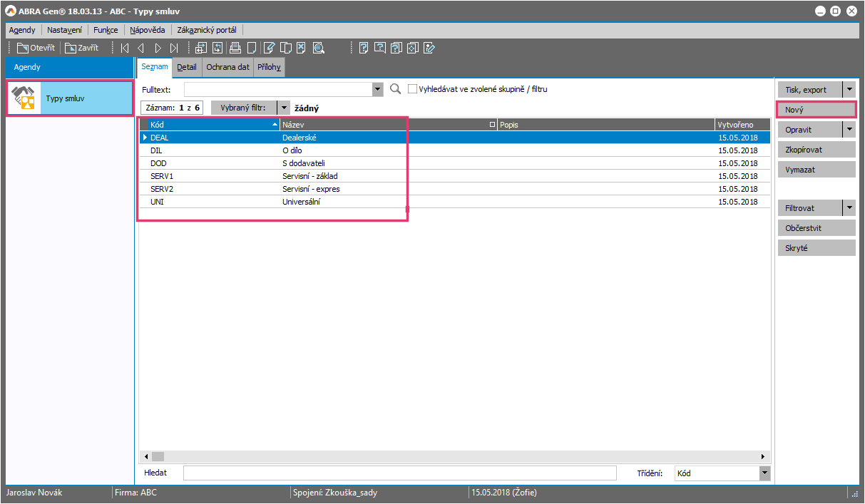Click the Filtrovat button
This screenshot has width=865, height=504.
pyautogui.click(x=810, y=208)
